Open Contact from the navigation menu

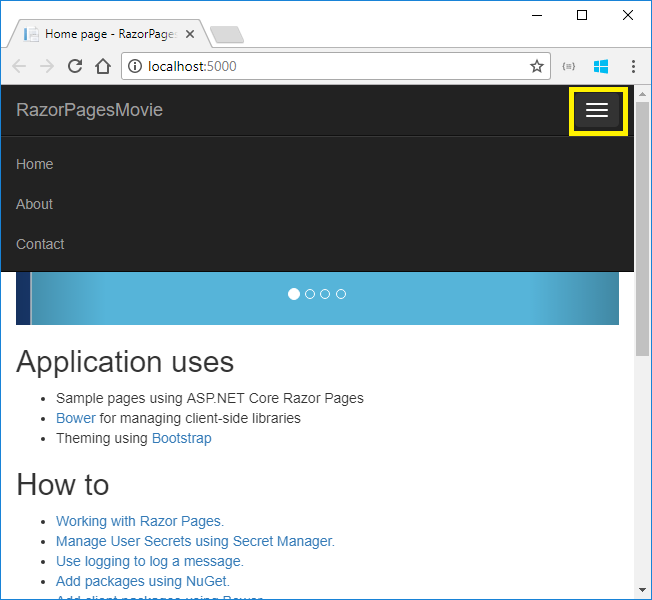coord(40,244)
